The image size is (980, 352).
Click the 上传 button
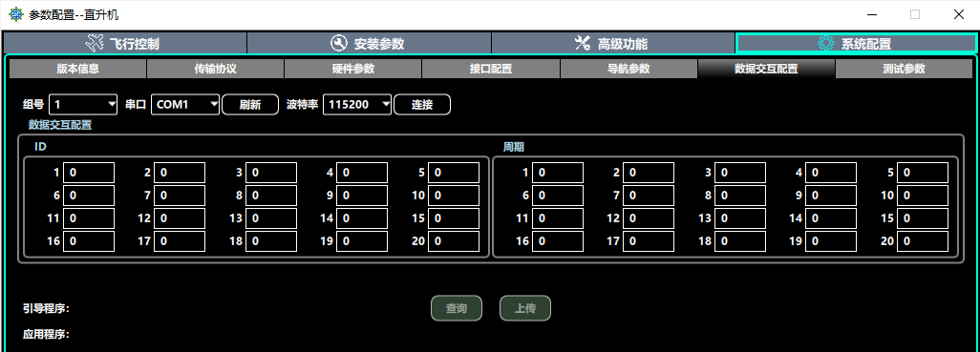point(525,308)
